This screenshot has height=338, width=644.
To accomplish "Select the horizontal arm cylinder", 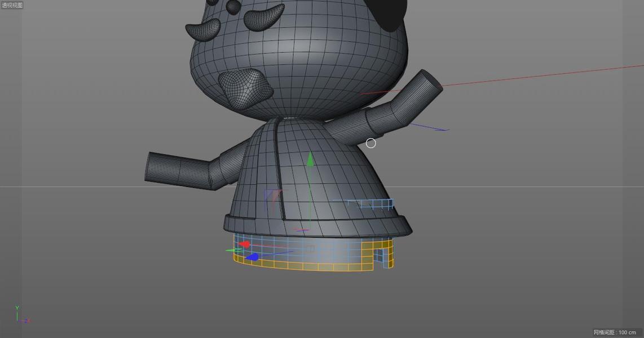I will (180, 171).
